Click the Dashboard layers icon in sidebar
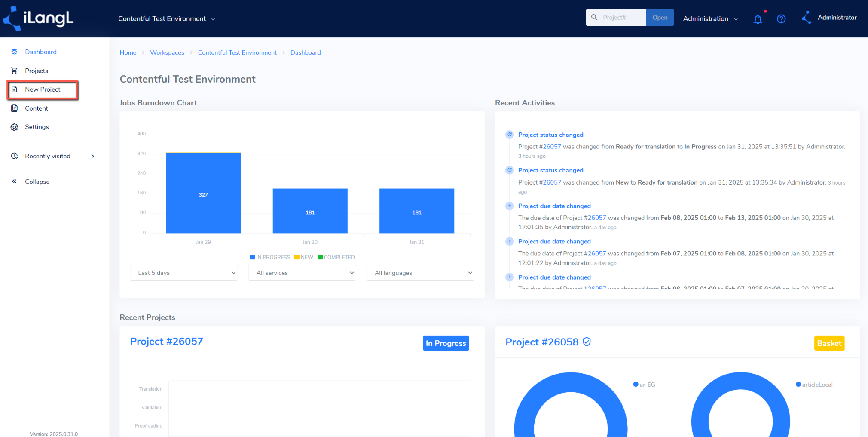 [x=14, y=52]
